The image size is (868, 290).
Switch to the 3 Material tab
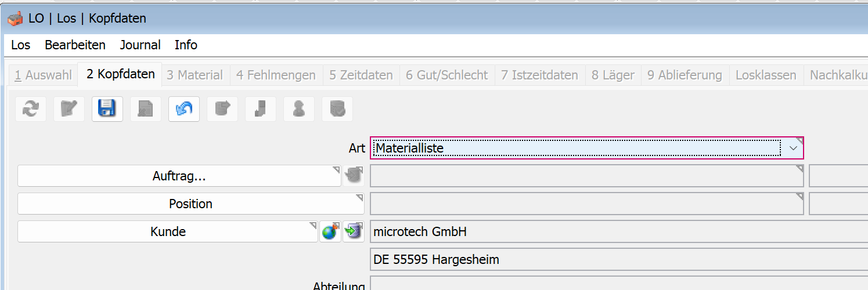[195, 75]
